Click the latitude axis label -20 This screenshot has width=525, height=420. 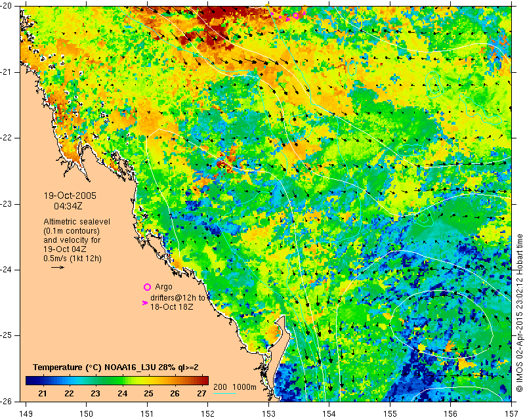pos(7,6)
